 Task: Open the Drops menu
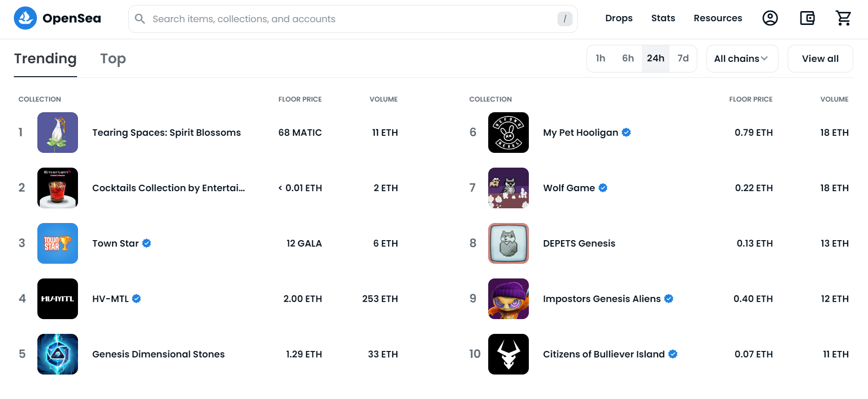tap(619, 18)
